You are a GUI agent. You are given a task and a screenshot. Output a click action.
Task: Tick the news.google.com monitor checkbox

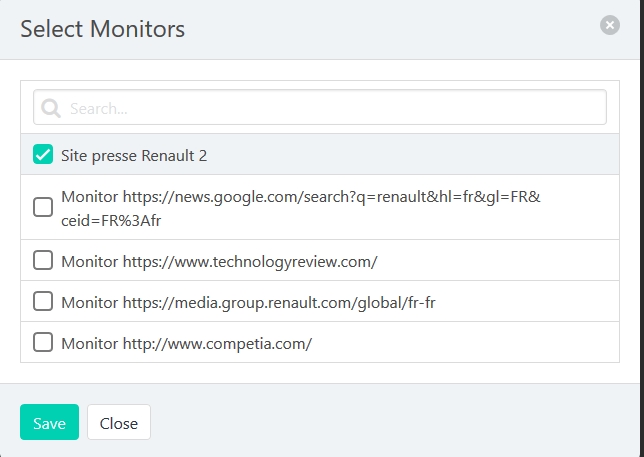(43, 207)
